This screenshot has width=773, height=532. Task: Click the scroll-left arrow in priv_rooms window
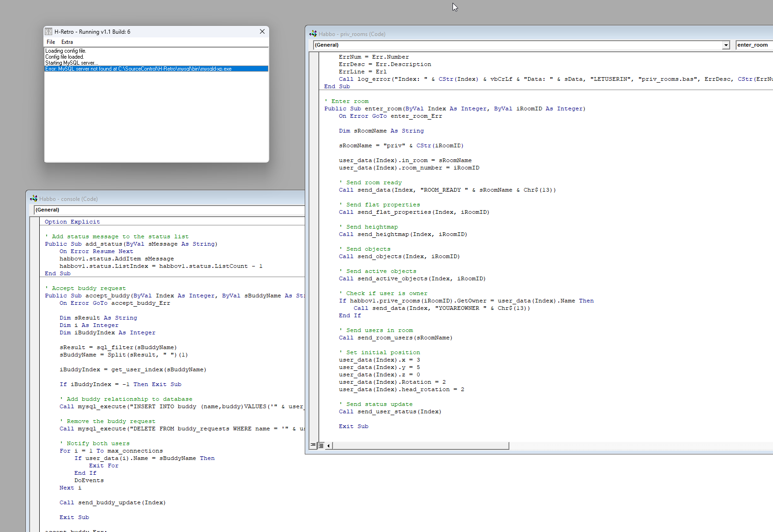328,446
